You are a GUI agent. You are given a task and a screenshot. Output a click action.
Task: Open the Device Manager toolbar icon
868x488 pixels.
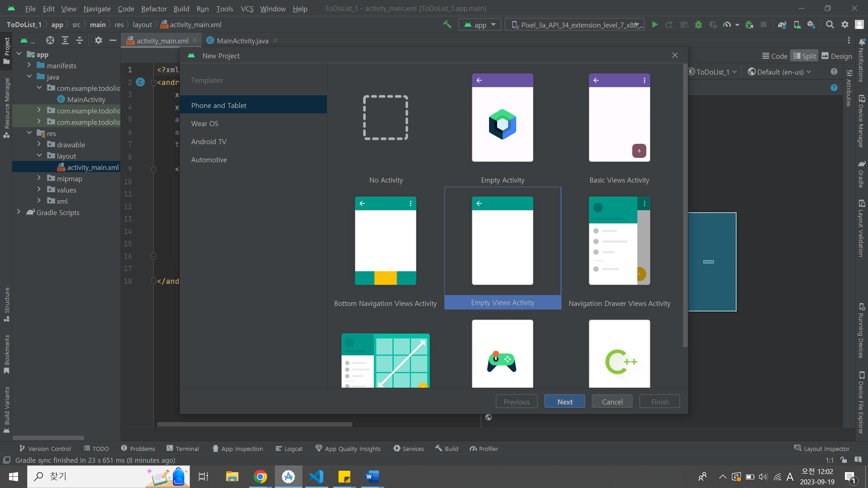tap(797, 24)
